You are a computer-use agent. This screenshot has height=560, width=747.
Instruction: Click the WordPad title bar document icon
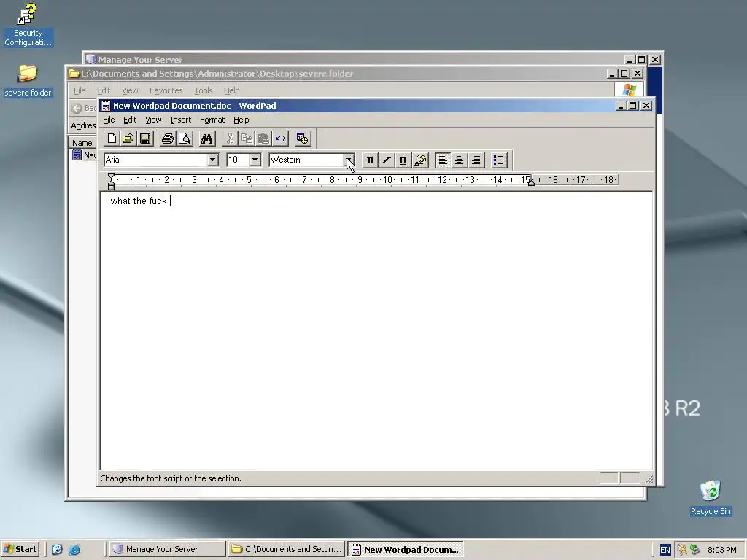tap(106, 106)
